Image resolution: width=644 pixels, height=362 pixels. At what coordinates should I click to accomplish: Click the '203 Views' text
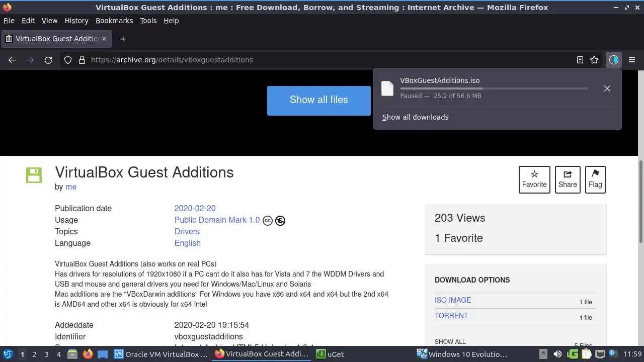point(460,218)
